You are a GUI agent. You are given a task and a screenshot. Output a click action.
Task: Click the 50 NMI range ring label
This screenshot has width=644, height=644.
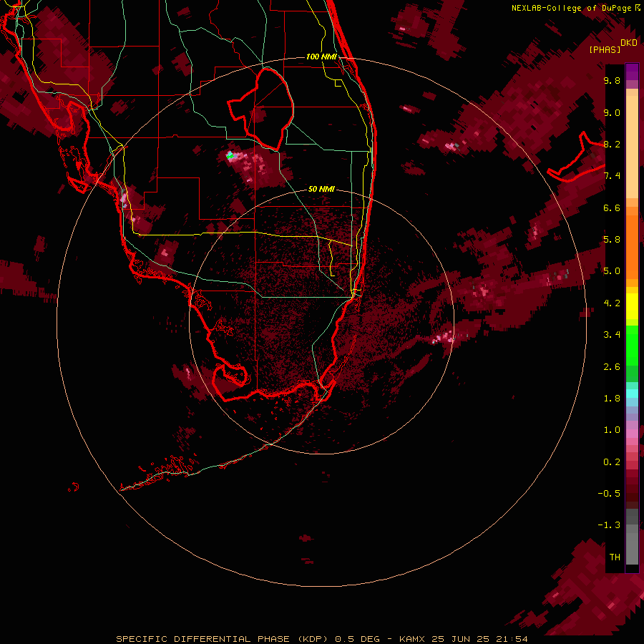321,189
